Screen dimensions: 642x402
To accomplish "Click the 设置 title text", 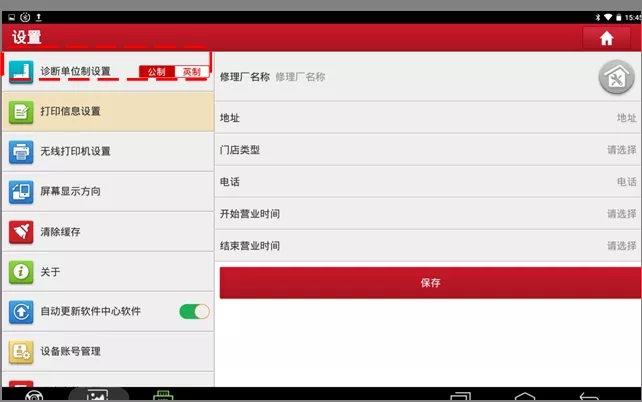I will pyautogui.click(x=27, y=37).
